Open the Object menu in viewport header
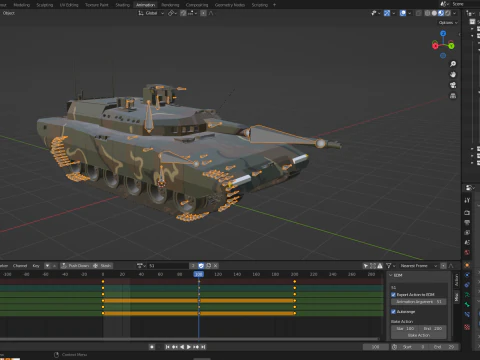Screen dimensions: 480x360 click(9, 13)
